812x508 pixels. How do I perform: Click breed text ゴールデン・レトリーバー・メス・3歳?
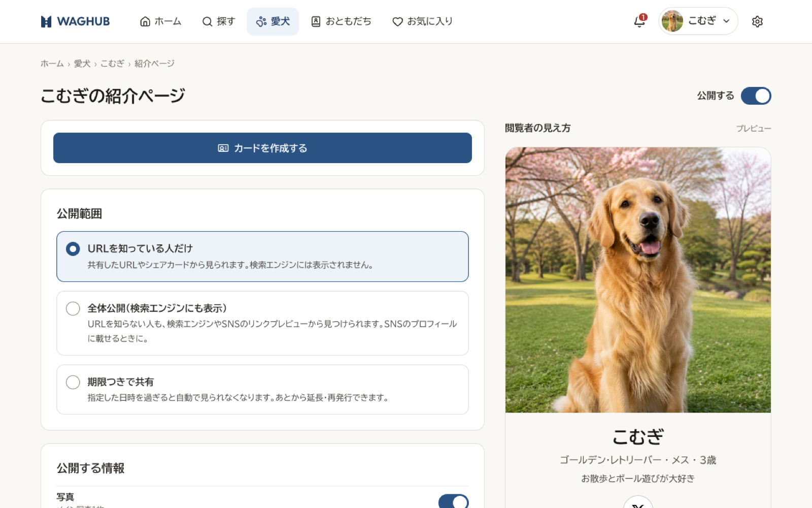tap(638, 460)
